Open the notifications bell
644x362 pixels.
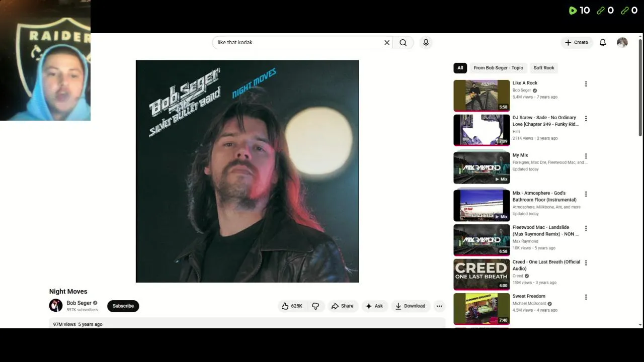603,43
